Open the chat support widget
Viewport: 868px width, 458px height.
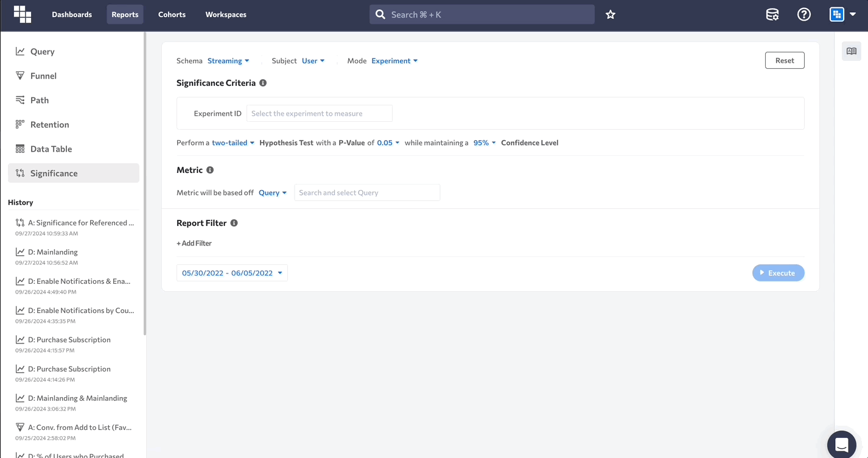tap(842, 445)
